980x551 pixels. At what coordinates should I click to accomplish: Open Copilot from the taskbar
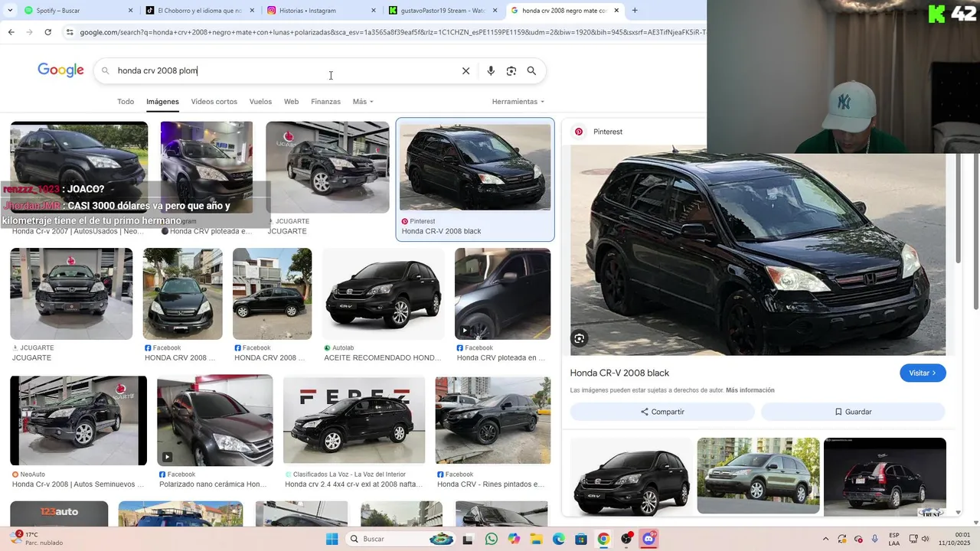(x=514, y=539)
